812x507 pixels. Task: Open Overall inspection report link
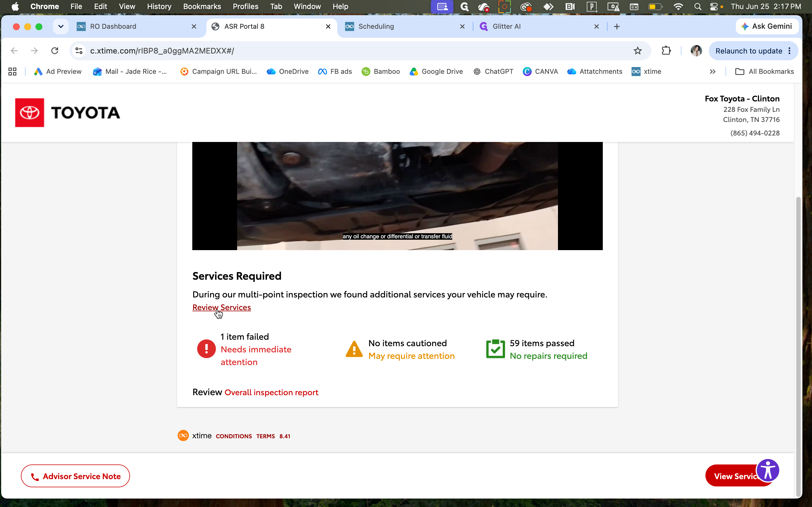tap(271, 392)
